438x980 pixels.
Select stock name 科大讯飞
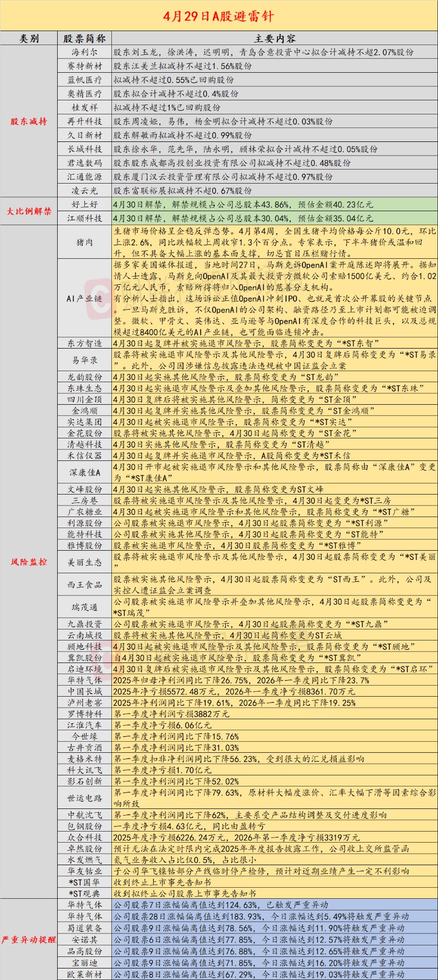coord(85,770)
